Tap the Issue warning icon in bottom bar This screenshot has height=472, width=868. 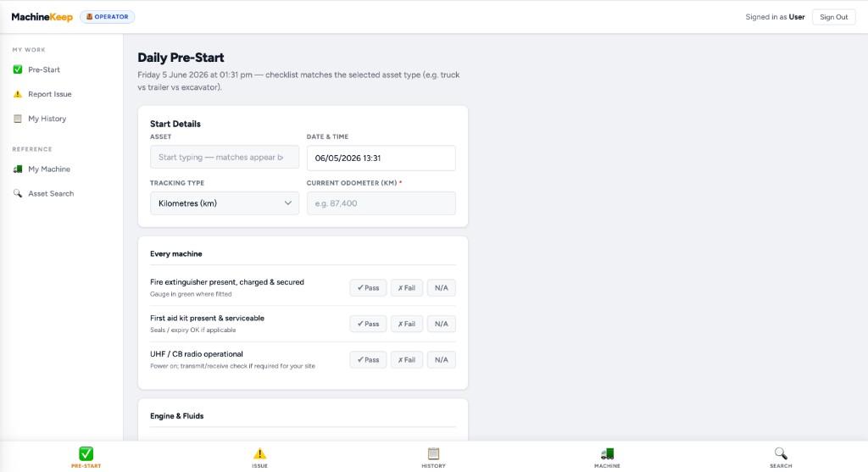pyautogui.click(x=259, y=453)
